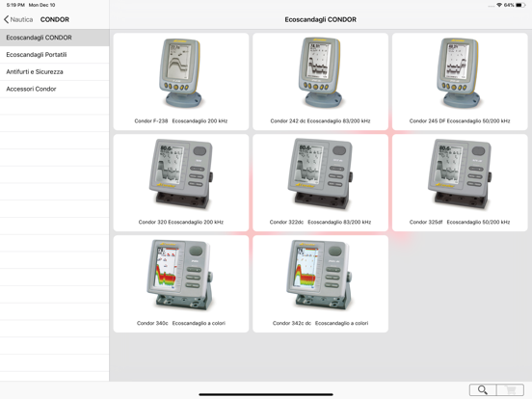Open Ecoscandagli Portatili category
The height and width of the screenshot is (399, 532).
(54, 55)
